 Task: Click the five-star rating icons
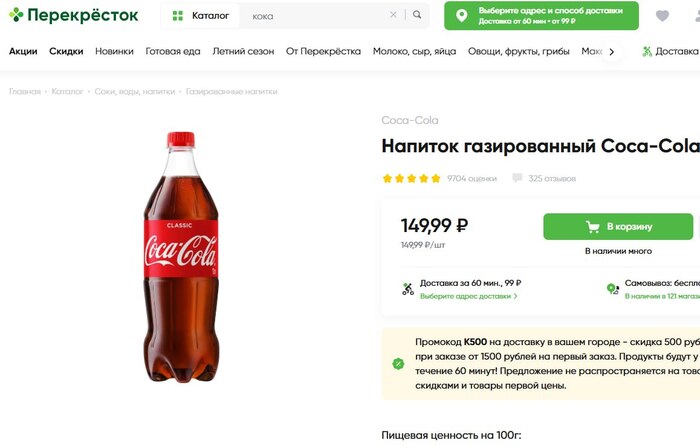click(411, 178)
